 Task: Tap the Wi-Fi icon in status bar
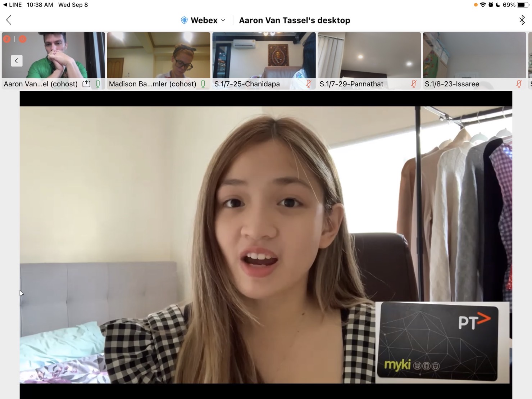(483, 5)
